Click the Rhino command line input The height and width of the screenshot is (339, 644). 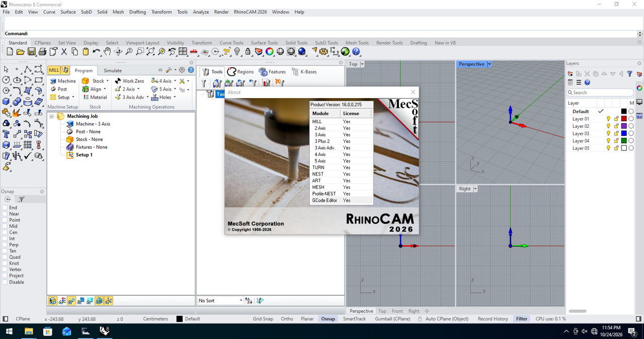[332, 34]
